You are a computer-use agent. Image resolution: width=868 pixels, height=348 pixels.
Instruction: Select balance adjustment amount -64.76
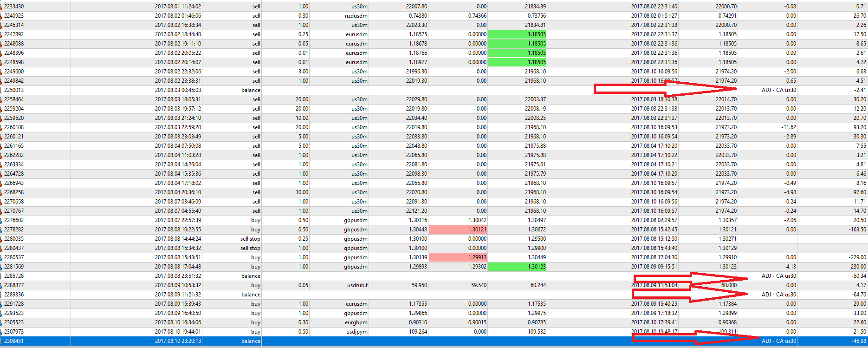tap(859, 295)
